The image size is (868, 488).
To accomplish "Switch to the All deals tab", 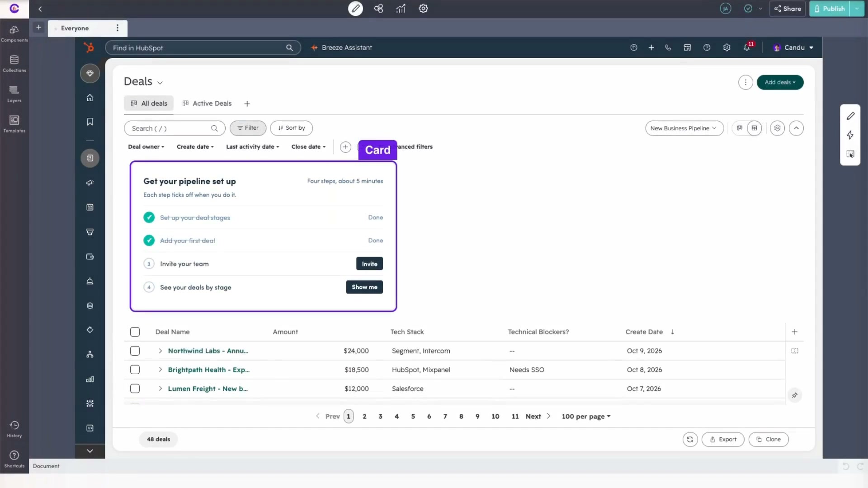I will coord(149,103).
